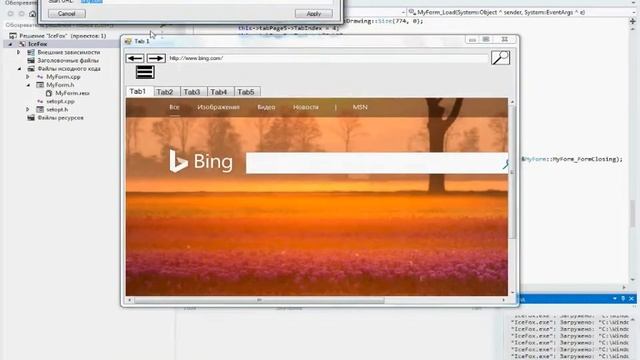The height and width of the screenshot is (360, 640).
Task: Expand the 'Внешние зависимости' node
Action: [18, 52]
